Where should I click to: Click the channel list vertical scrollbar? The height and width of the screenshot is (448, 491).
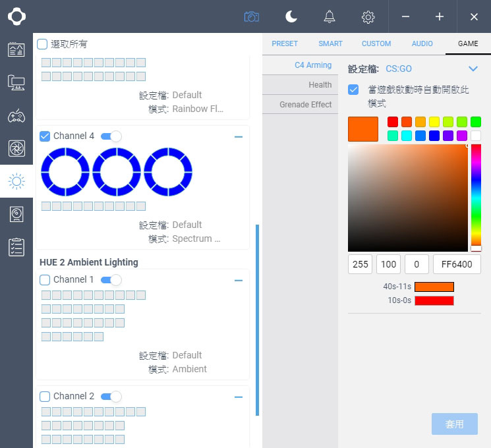(x=258, y=320)
